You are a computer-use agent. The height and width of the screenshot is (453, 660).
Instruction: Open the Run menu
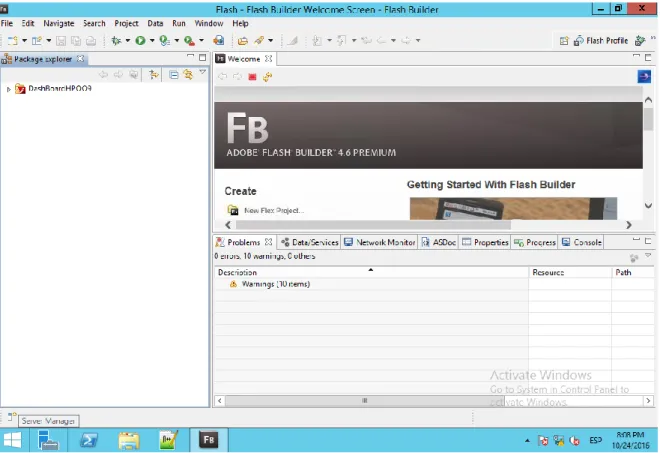tap(179, 24)
